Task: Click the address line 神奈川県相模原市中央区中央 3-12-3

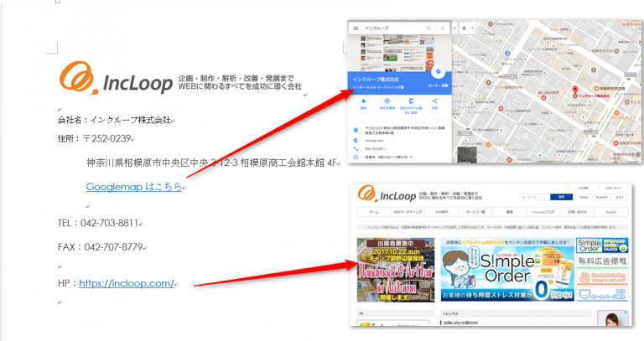Action: tap(162, 163)
